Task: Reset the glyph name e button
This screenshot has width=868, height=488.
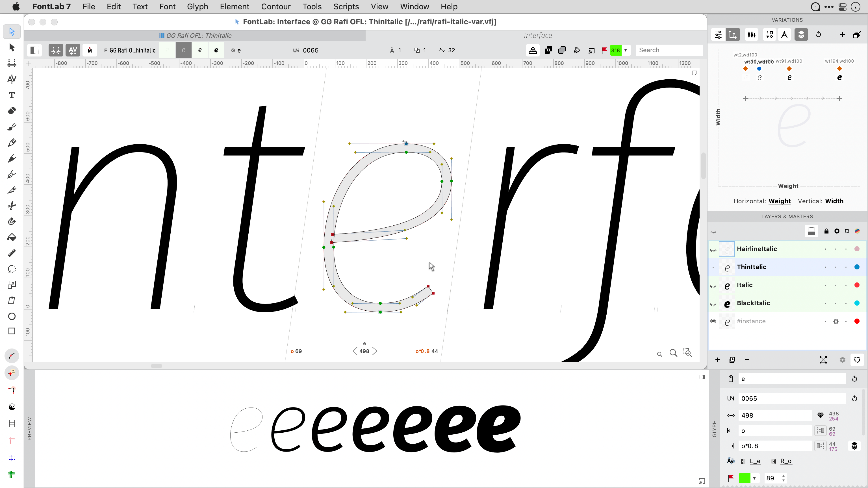Action: (x=854, y=379)
